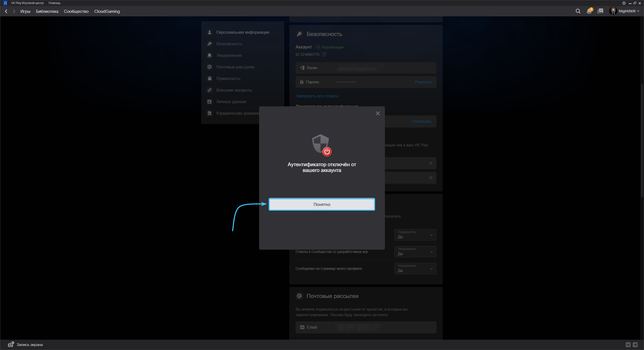Select Почтовые рассылки in sidebar

click(x=235, y=67)
